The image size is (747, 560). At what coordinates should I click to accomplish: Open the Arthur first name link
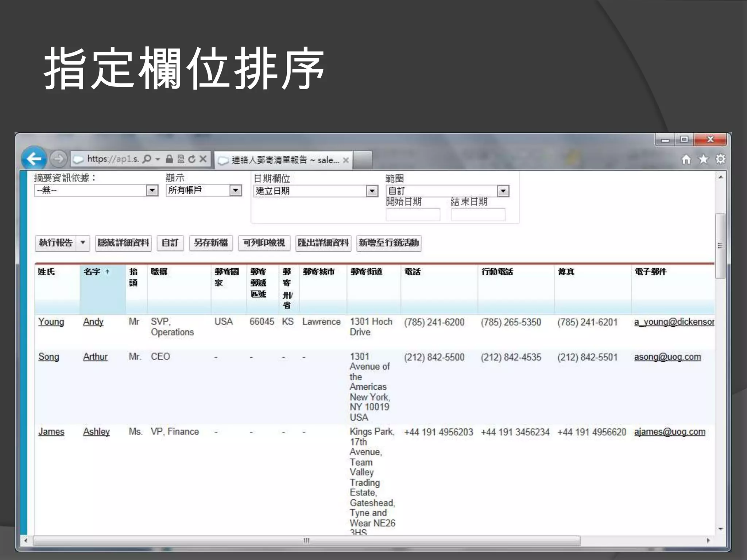95,357
